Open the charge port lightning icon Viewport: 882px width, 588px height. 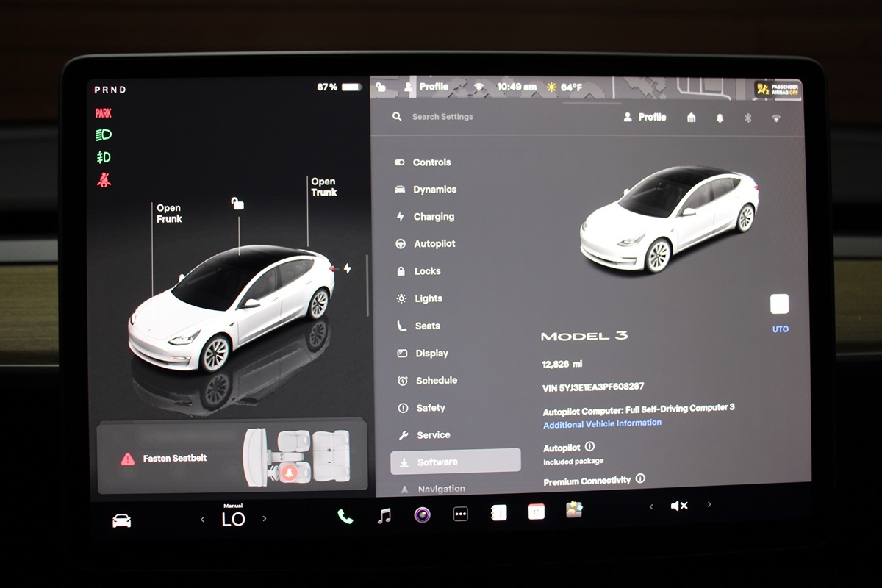(x=347, y=269)
